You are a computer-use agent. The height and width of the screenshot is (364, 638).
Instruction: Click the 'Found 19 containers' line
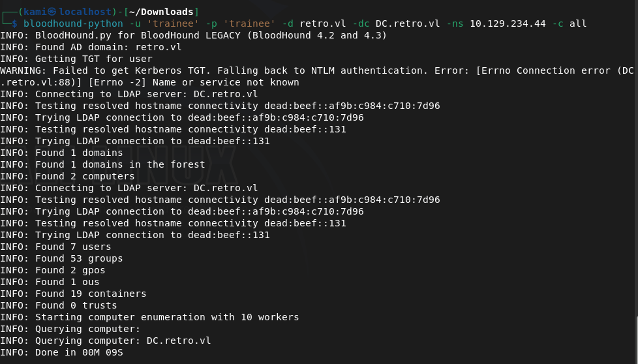(73, 294)
